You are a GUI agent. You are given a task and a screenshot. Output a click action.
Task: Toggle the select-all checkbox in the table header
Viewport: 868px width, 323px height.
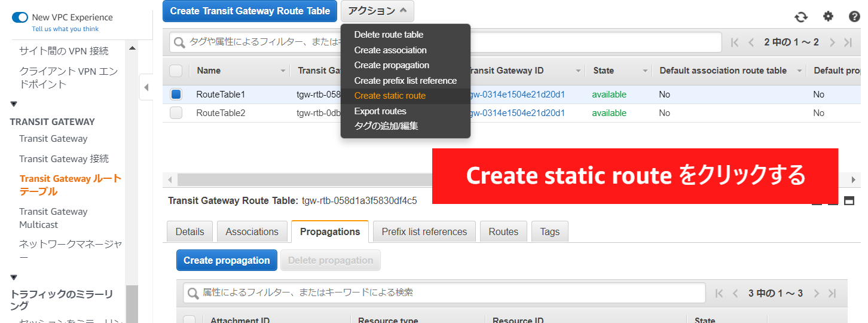(x=176, y=71)
